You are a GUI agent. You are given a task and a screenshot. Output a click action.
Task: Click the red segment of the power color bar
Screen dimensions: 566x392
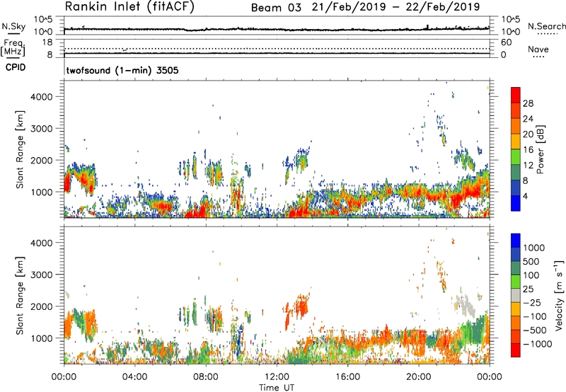click(x=516, y=95)
